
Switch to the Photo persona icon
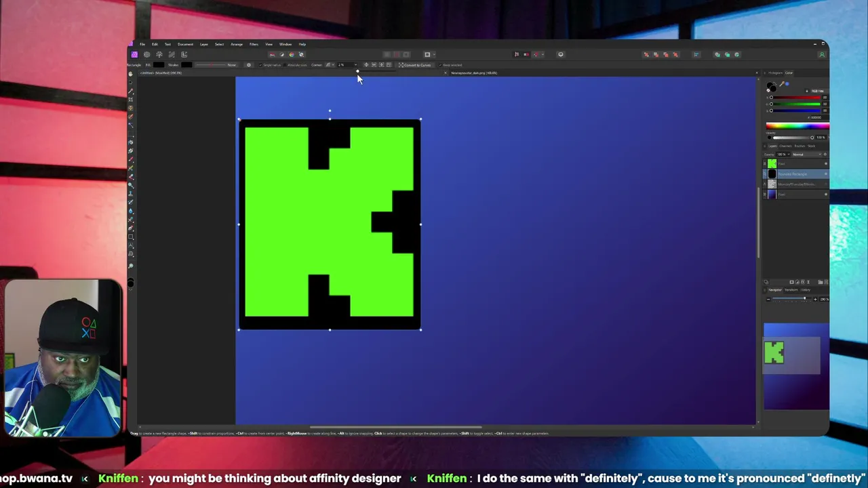135,54
